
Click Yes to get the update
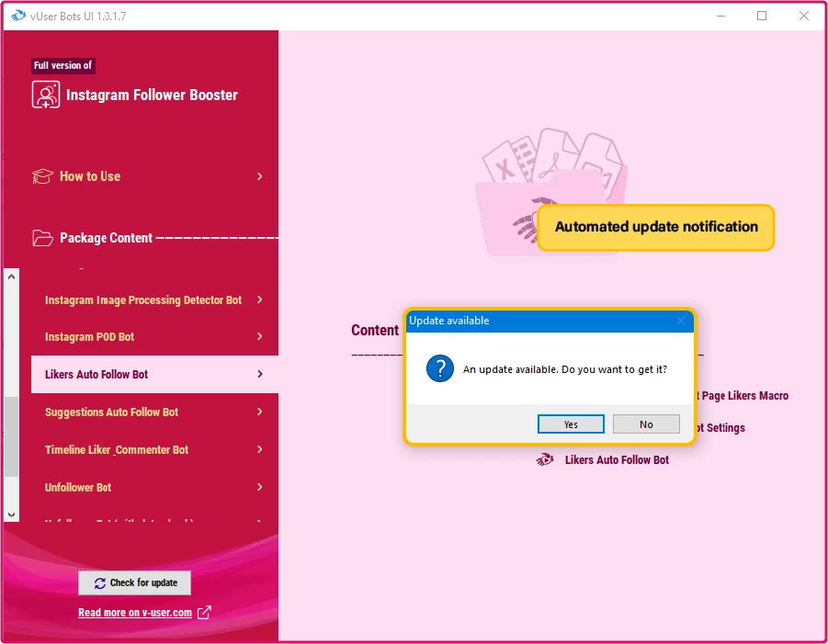[x=571, y=424]
